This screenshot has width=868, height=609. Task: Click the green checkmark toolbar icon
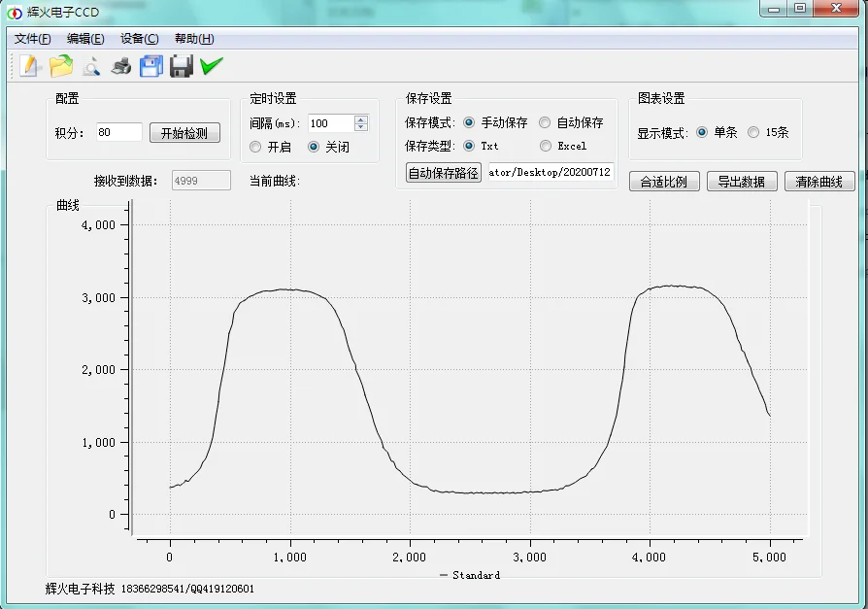[212, 66]
